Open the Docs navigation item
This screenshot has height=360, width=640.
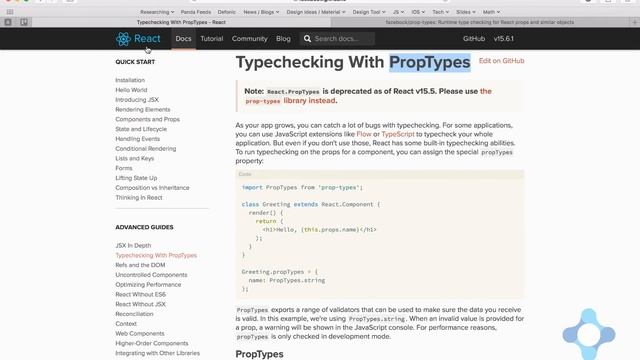tap(183, 39)
